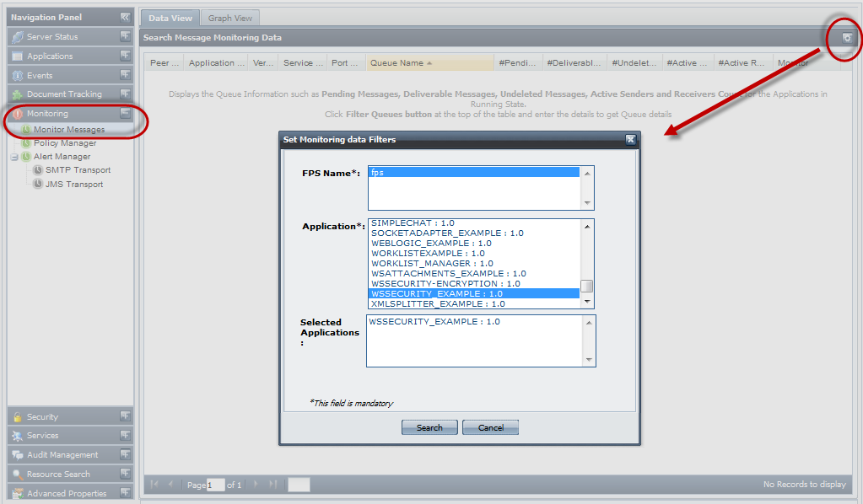Open Policy Manager in navigation tree

tap(65, 143)
